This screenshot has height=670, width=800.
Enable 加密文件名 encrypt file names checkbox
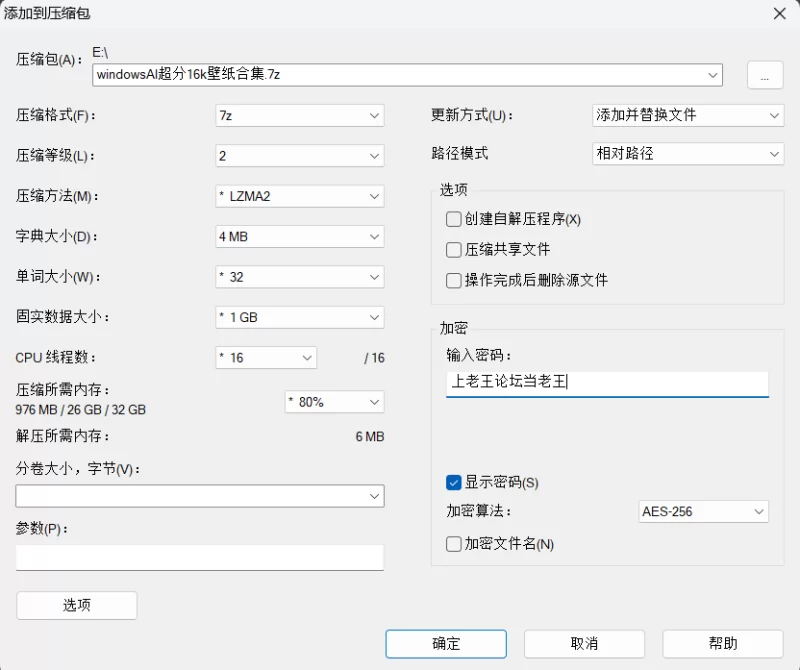tap(454, 544)
